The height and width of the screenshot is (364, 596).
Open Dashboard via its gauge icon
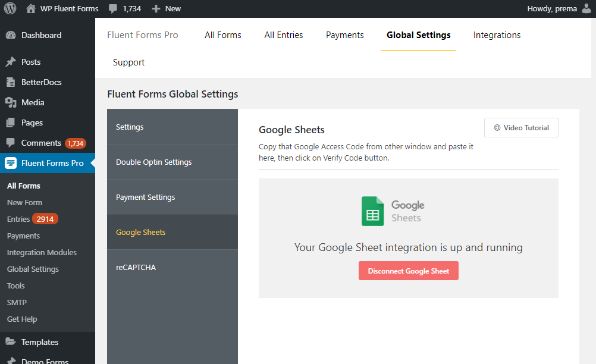pos(11,35)
